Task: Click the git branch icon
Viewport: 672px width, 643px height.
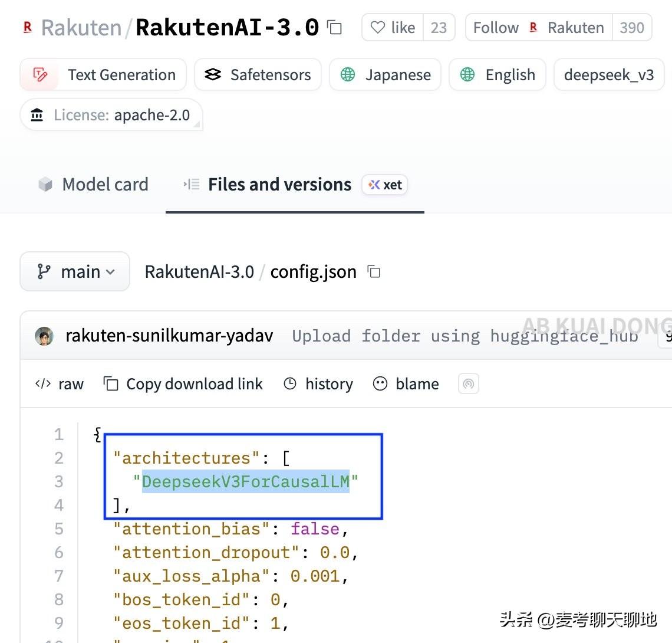Action: (44, 271)
